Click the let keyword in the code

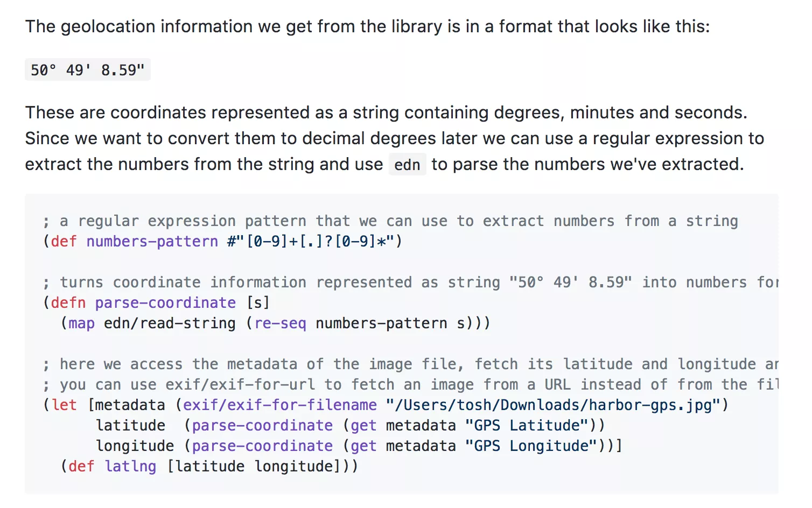pos(64,405)
